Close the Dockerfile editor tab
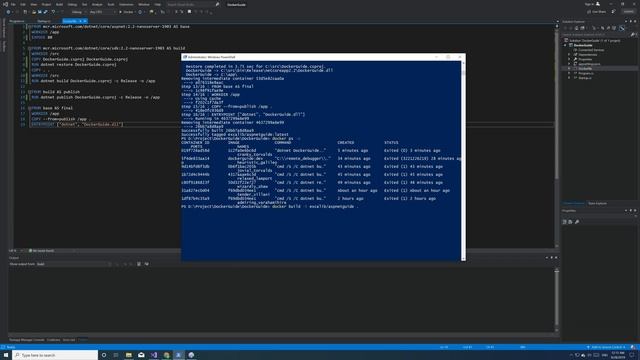The width and height of the screenshot is (640, 360). pyautogui.click(x=85, y=21)
